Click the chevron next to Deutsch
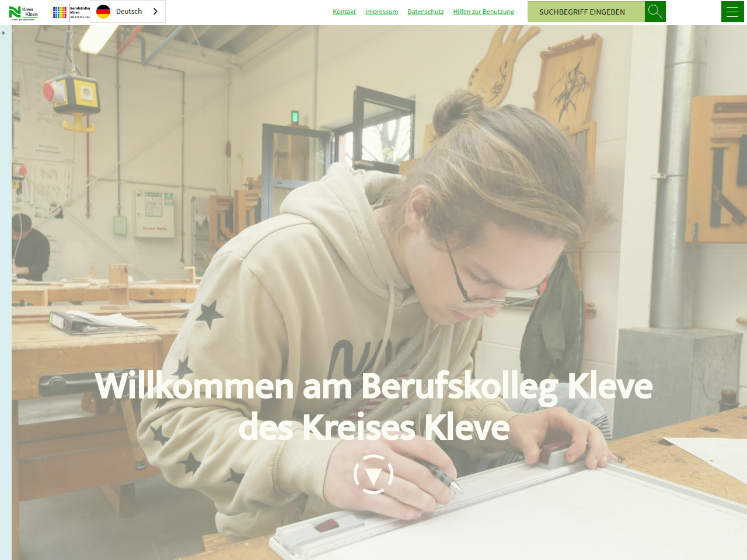The image size is (747, 560). click(155, 12)
